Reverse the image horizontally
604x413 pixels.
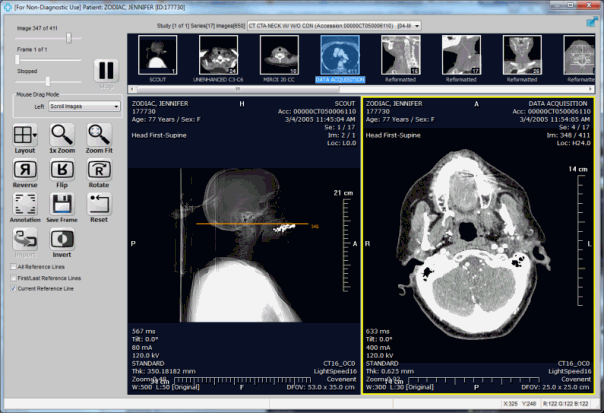tap(25, 170)
